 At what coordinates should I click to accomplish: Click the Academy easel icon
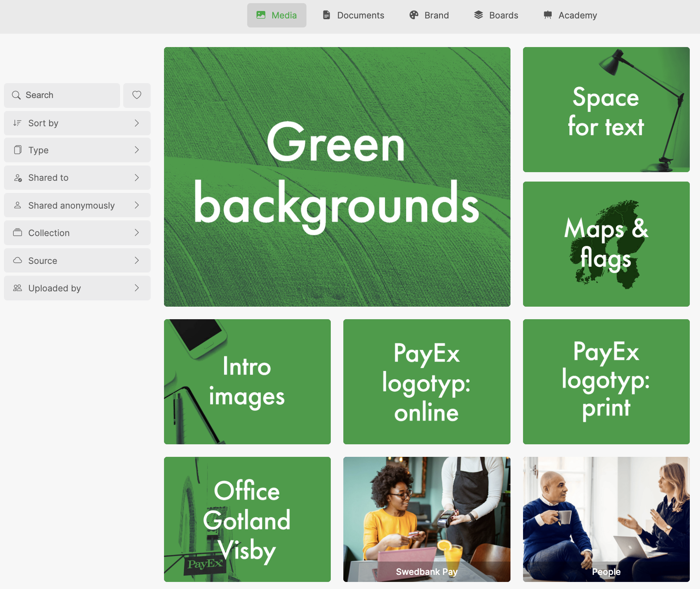click(x=548, y=15)
